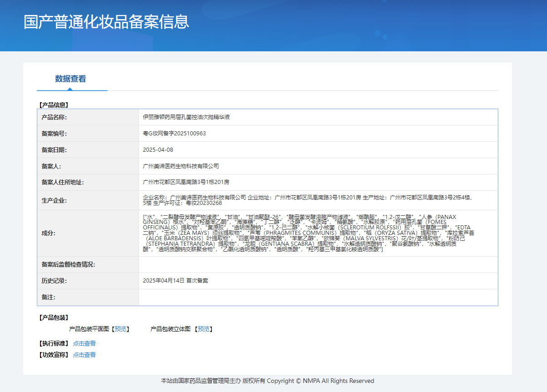
Task: Click the 备案人 company name value
Action: pos(180,166)
